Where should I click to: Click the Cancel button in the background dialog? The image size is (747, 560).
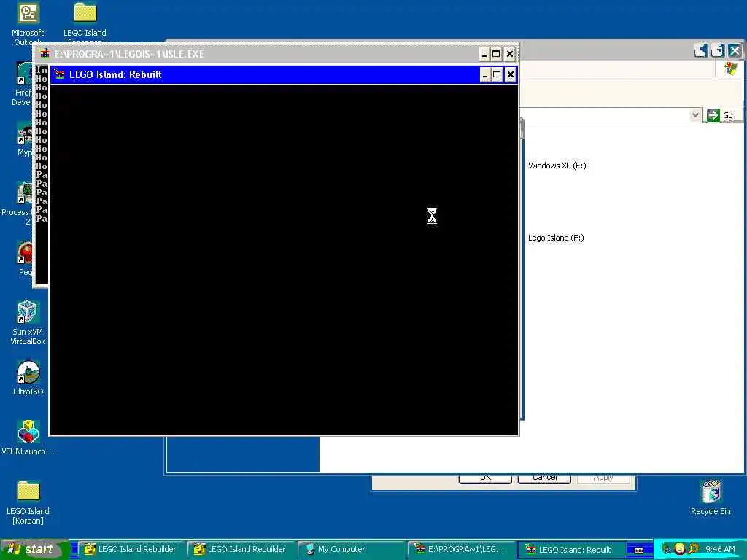coord(544,478)
